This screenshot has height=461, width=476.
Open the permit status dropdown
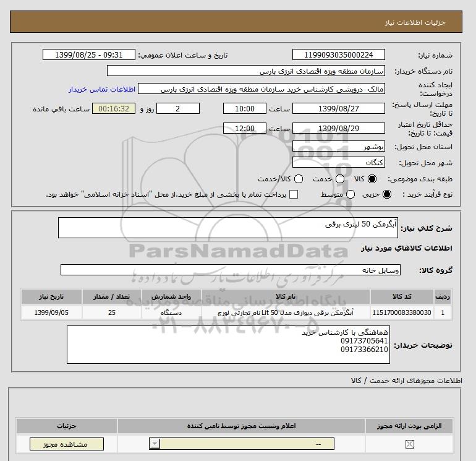click(242, 444)
